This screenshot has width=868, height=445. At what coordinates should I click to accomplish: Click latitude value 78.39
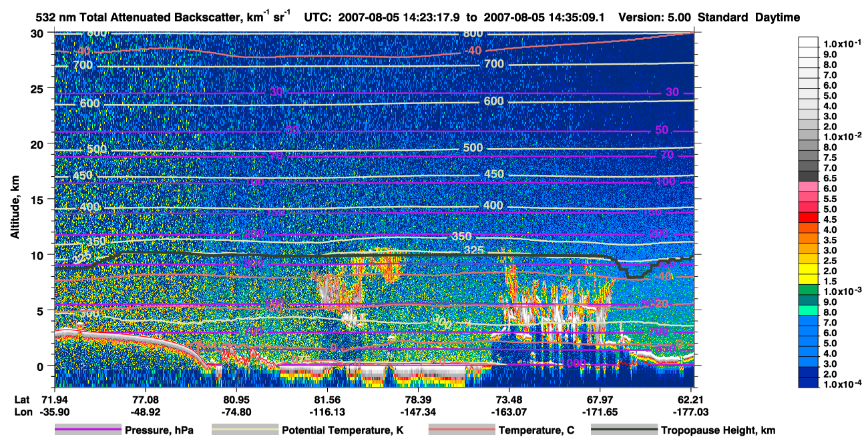[x=419, y=400]
